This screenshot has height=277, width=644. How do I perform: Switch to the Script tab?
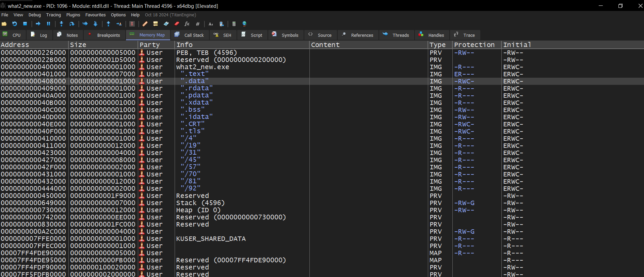pyautogui.click(x=252, y=35)
